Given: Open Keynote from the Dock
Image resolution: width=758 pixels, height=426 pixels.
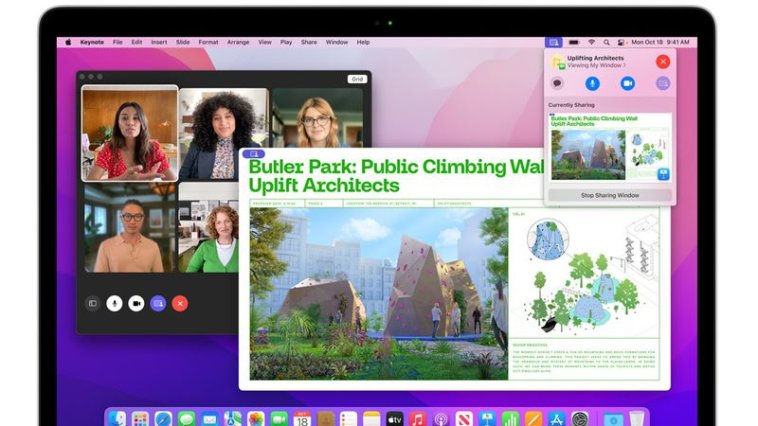Looking at the screenshot, I should pyautogui.click(x=487, y=419).
